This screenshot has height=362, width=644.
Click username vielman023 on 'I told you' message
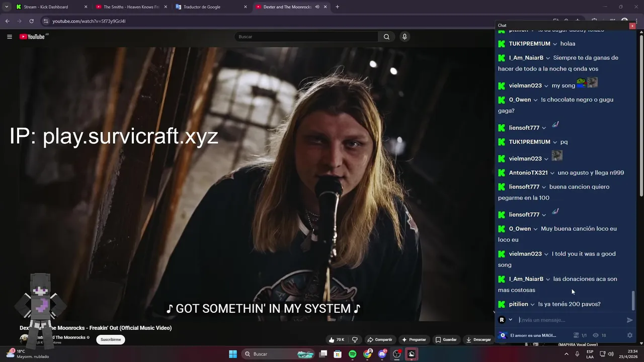pyautogui.click(x=525, y=254)
